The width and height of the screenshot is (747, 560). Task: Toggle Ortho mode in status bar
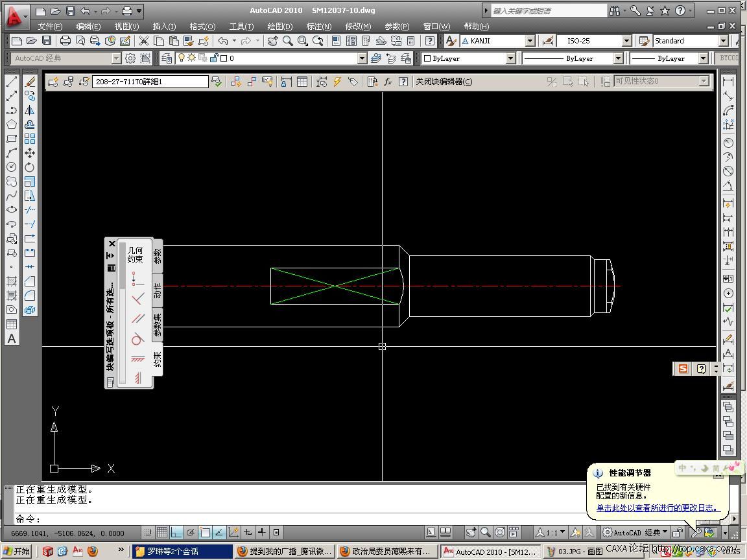tap(176, 532)
